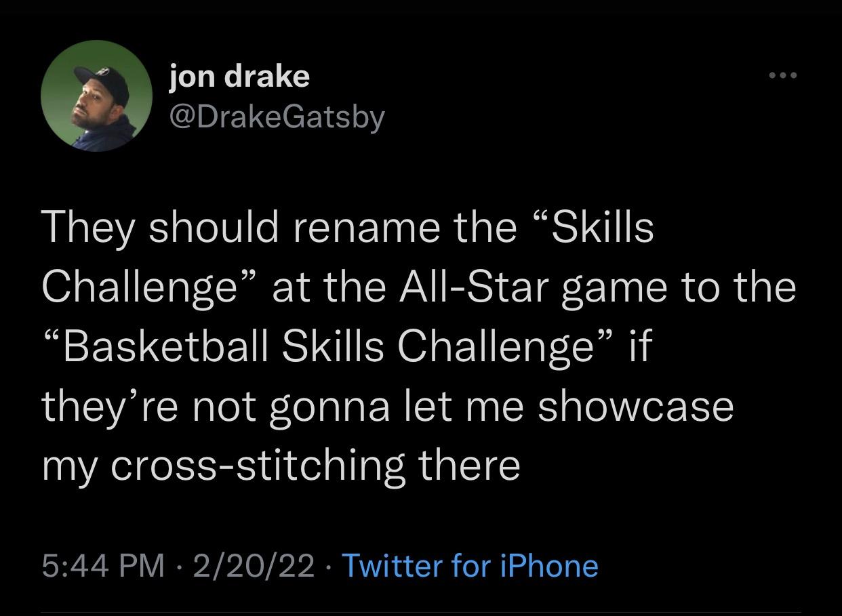The image size is (842, 616).
Task: Click the 5:44 PM timestamp
Action: pos(103,565)
